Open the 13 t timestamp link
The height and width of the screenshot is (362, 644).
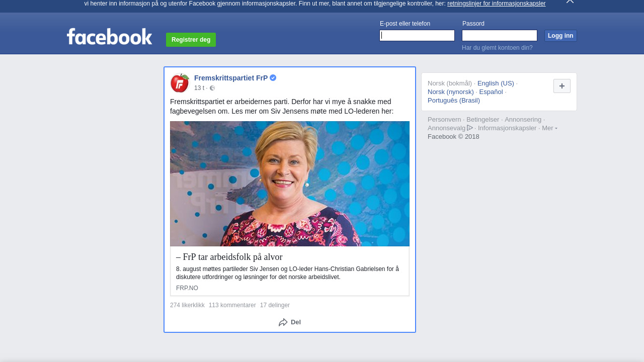[x=199, y=88]
